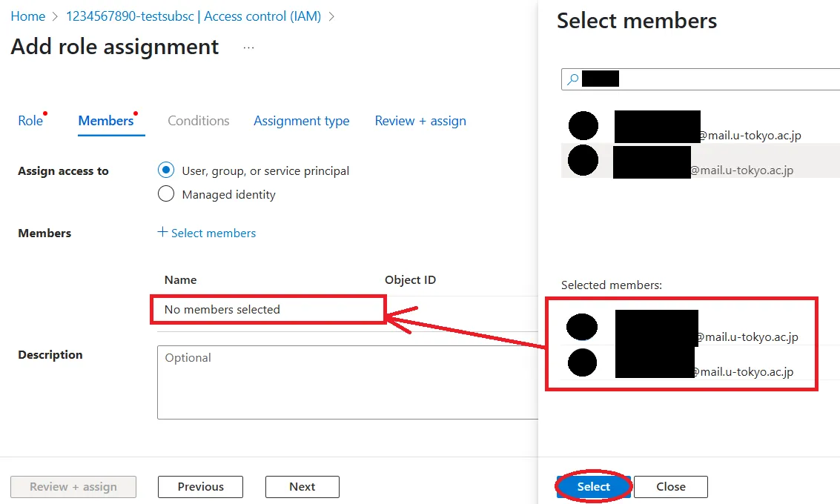Select the User, group, or service principal option
The image size is (840, 504).
tap(166, 170)
